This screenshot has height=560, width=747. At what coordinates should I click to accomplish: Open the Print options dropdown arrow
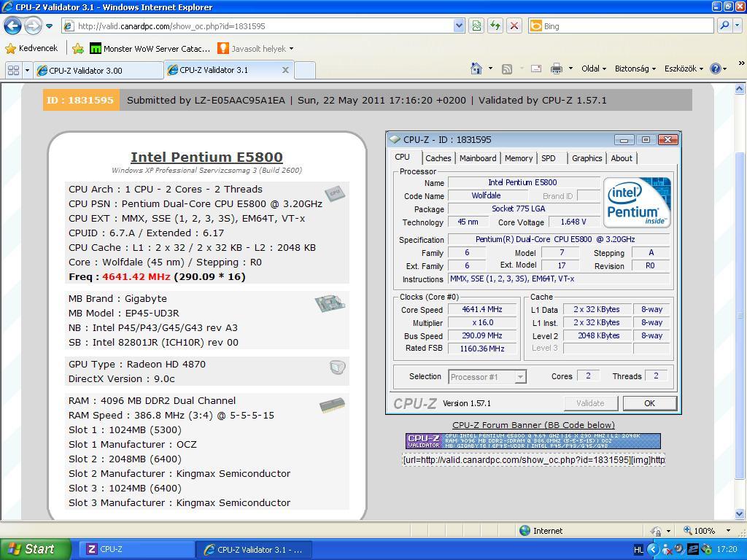[570, 69]
